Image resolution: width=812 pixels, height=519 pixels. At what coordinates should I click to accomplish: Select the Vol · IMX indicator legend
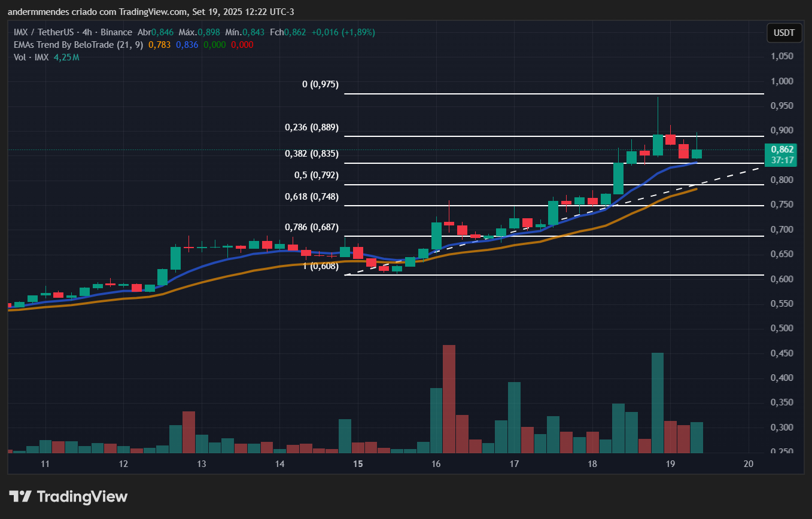pyautogui.click(x=30, y=57)
